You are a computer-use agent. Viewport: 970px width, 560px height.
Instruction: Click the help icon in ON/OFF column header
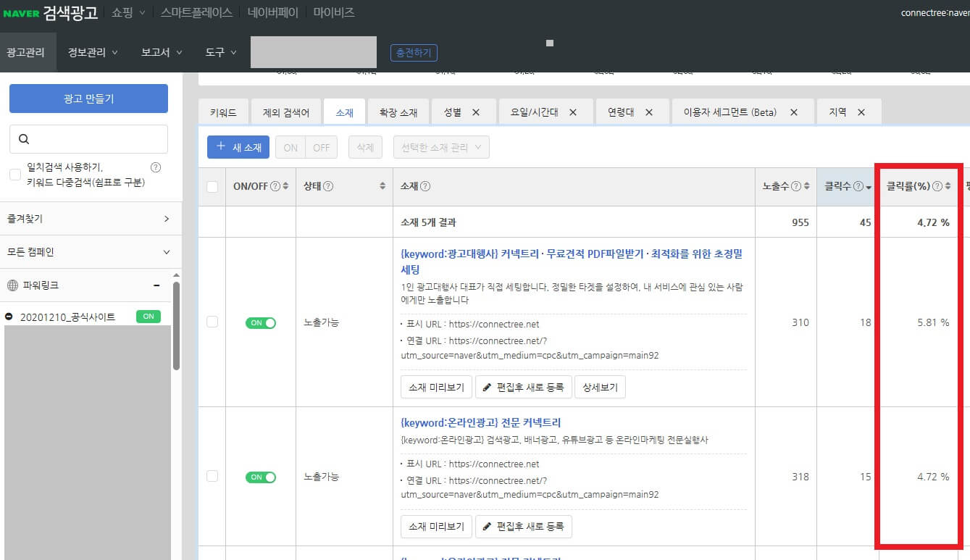point(275,186)
